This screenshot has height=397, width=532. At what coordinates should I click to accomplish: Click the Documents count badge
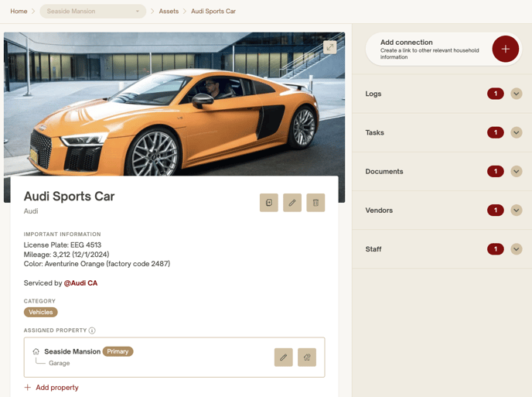496,172
